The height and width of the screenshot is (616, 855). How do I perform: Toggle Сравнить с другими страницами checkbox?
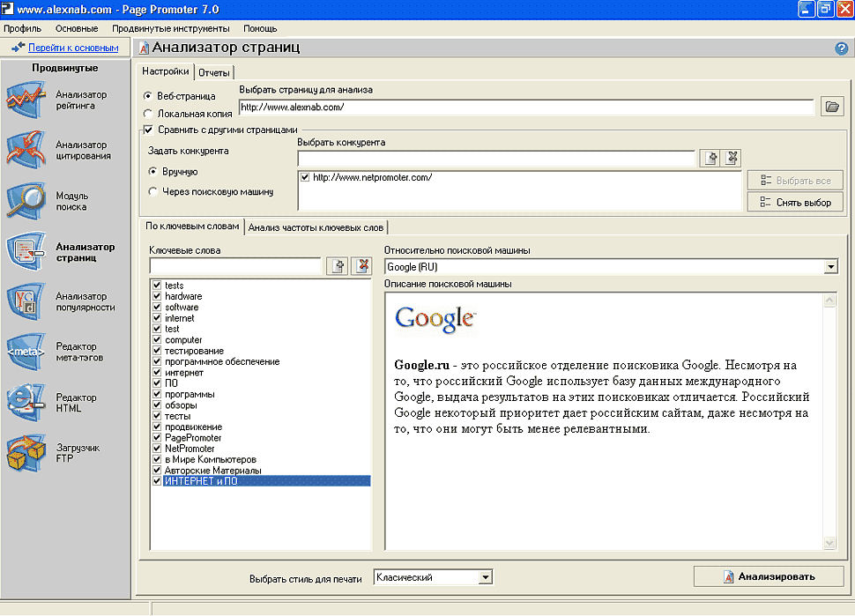(x=148, y=130)
